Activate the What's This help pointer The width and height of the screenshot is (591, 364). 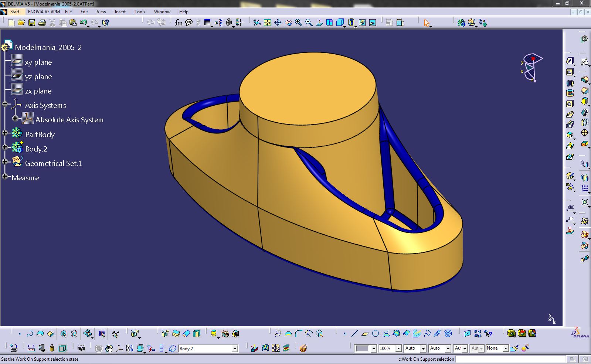click(106, 23)
